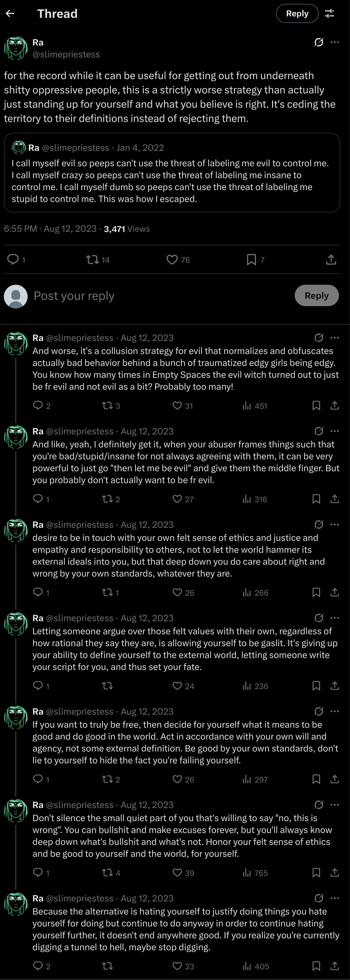Repost the reply about being gaslit
The height and width of the screenshot is (980, 350).
click(x=108, y=685)
